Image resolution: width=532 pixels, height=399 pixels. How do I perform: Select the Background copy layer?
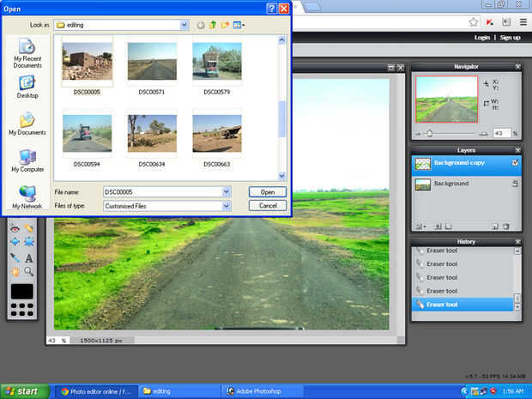pos(467,164)
